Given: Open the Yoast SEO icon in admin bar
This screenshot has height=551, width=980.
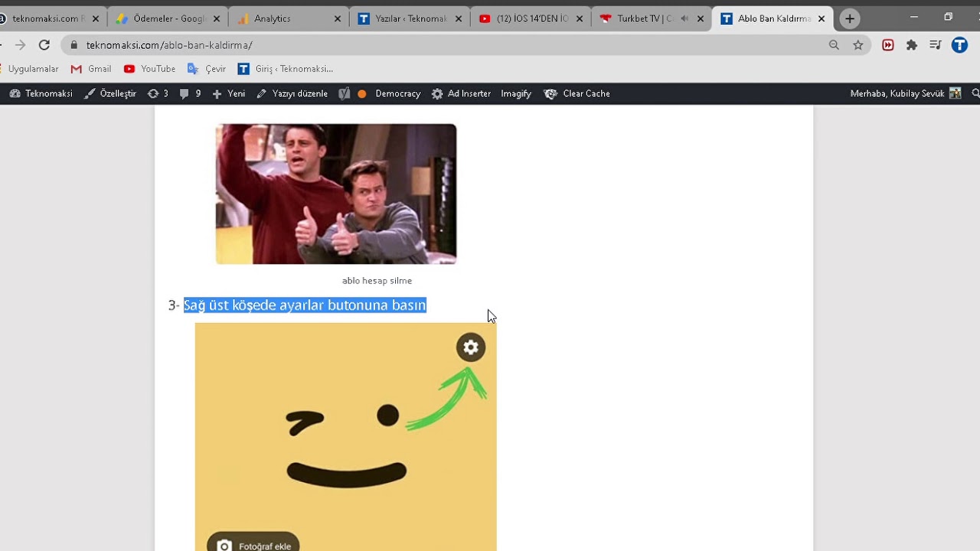Looking at the screenshot, I should pos(345,93).
